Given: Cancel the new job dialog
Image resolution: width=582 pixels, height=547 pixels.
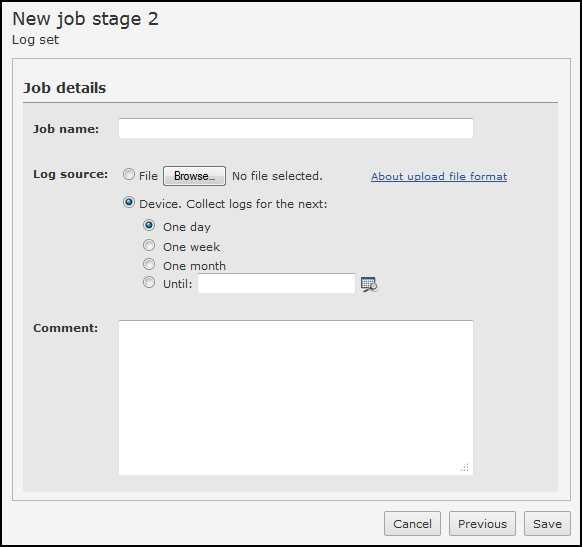Looking at the screenshot, I should pos(412,524).
